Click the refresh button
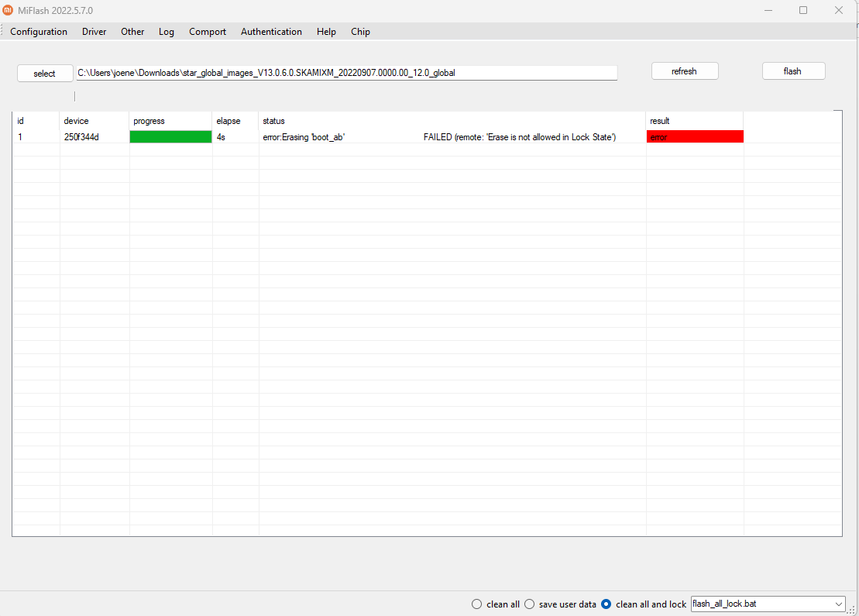Image resolution: width=859 pixels, height=616 pixels. [x=685, y=71]
